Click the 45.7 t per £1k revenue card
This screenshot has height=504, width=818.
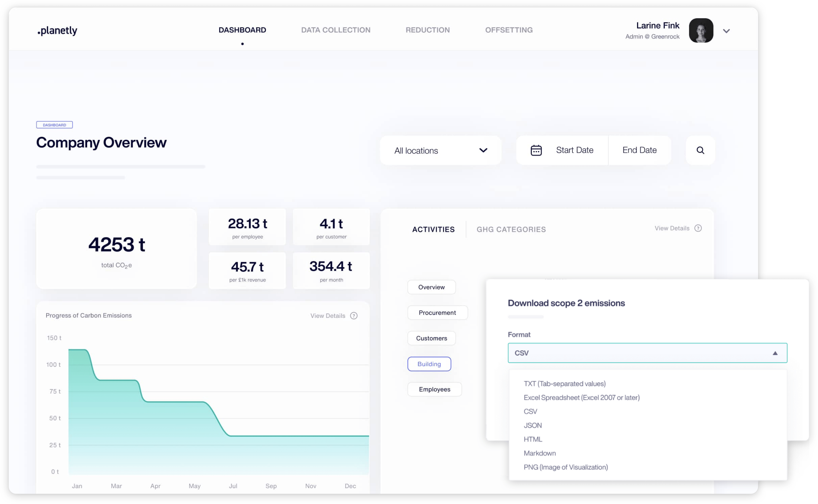pyautogui.click(x=248, y=270)
